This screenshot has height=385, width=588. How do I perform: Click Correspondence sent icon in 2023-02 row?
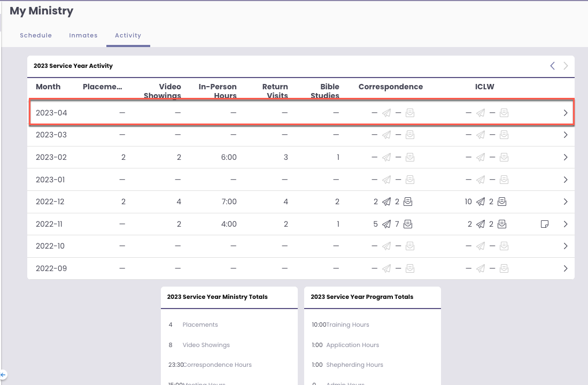click(x=386, y=157)
